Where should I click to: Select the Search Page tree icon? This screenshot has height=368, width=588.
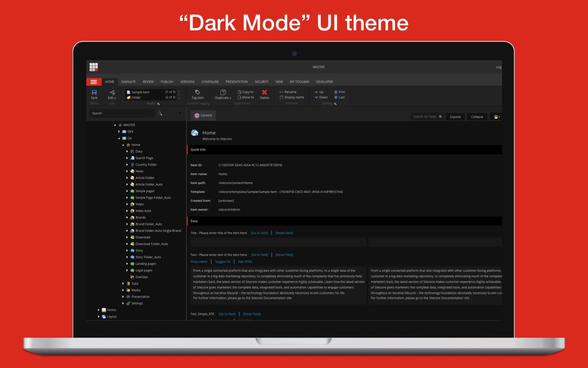(x=132, y=158)
